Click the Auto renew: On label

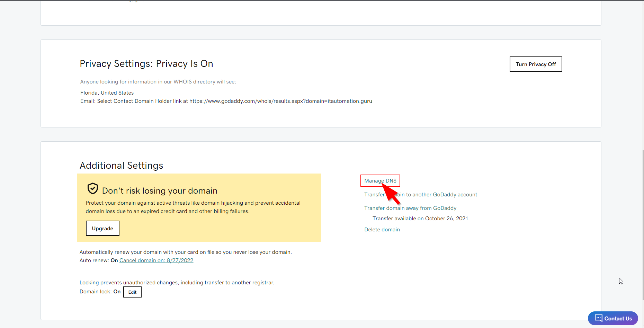[x=99, y=260]
